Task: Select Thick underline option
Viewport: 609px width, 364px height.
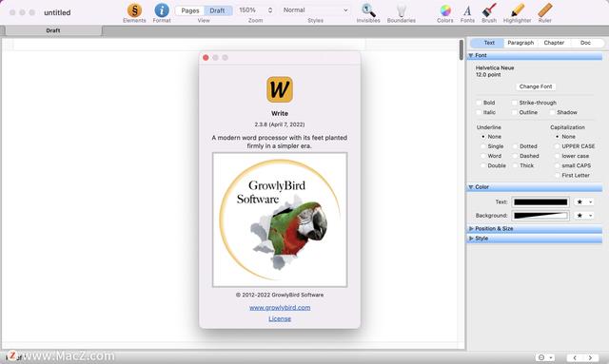Action: 515,165
